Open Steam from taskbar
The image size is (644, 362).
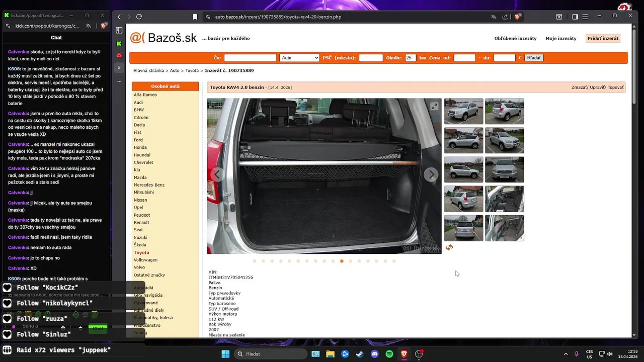coord(359,354)
